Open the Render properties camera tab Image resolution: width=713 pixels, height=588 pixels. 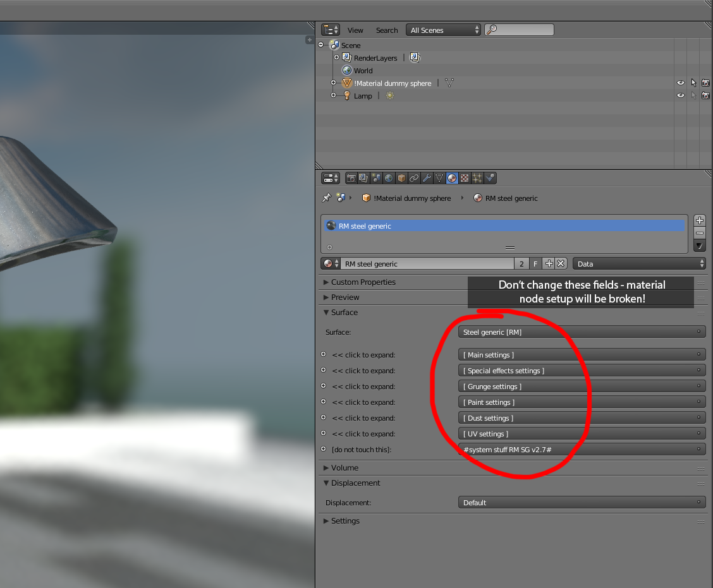click(351, 179)
